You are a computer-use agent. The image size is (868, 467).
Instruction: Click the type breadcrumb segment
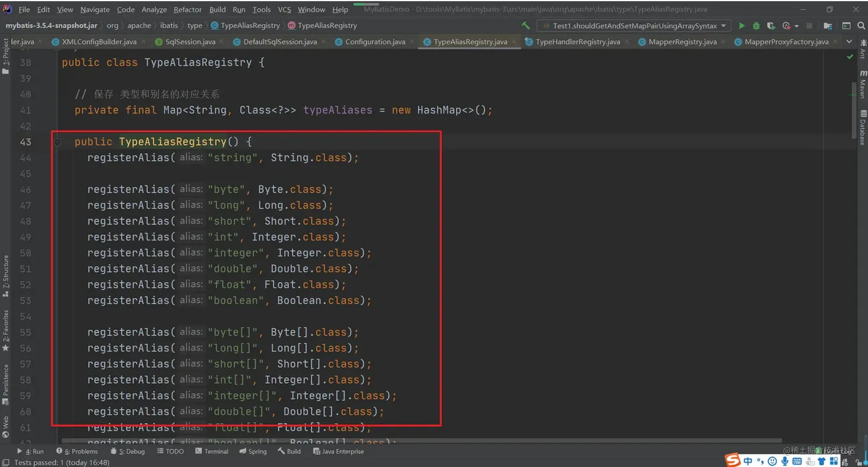[x=195, y=25]
